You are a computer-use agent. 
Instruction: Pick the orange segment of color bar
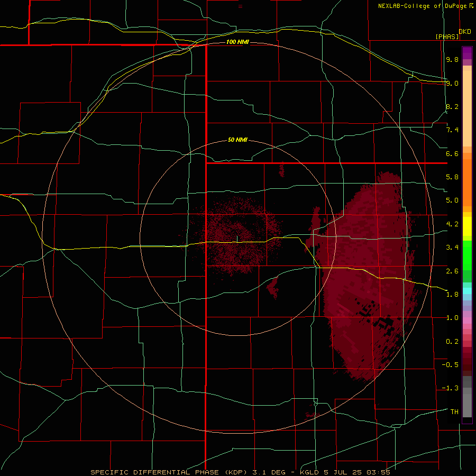tap(467, 182)
